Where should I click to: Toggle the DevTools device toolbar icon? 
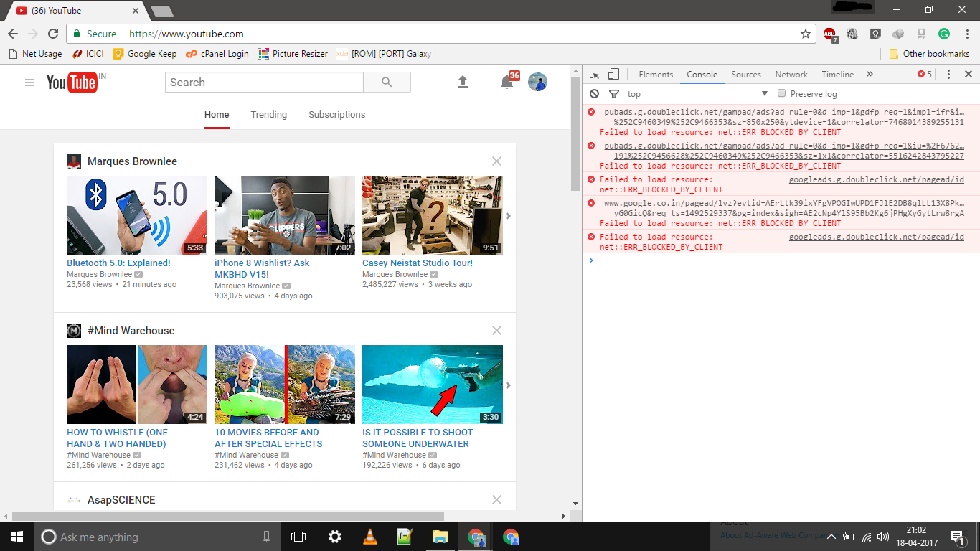(x=613, y=75)
